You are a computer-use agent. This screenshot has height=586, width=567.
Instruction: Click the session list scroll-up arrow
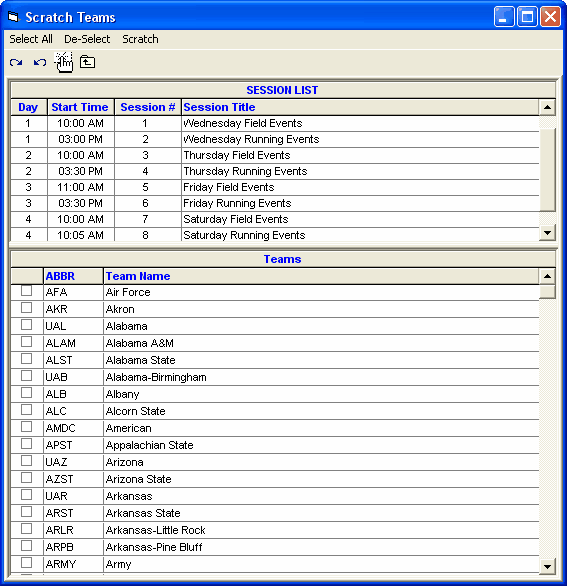tap(548, 107)
